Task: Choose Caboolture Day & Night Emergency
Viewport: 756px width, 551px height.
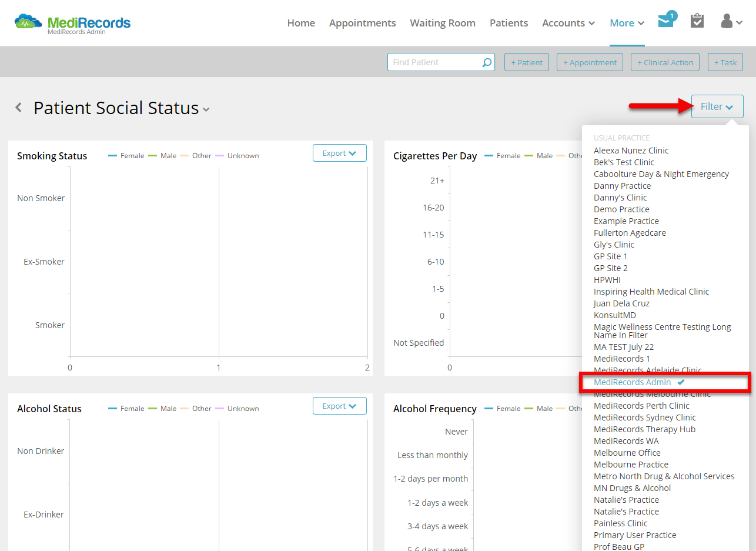Action: pos(661,174)
